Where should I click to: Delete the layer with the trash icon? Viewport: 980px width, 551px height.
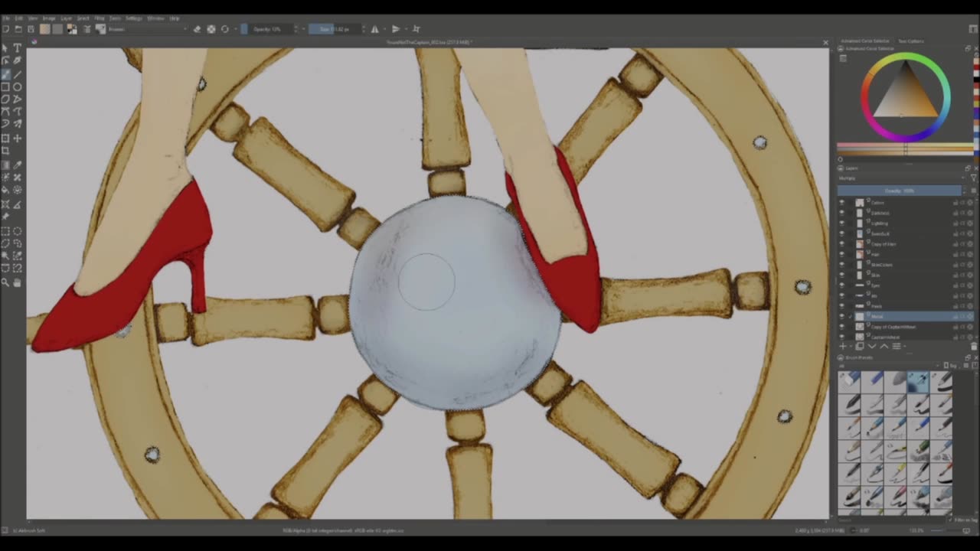974,346
